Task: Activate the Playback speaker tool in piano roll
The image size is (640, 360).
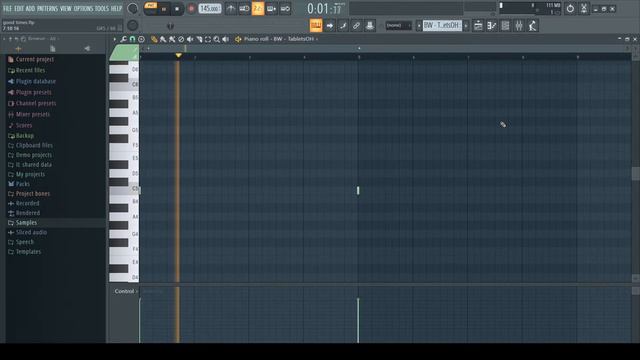Action: tap(226, 39)
